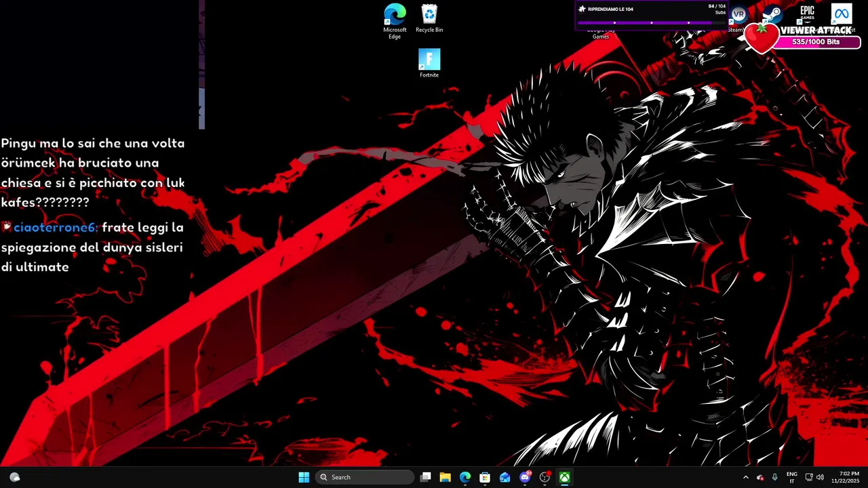Click the 94 / 104 Subs progress bar

pos(651,23)
